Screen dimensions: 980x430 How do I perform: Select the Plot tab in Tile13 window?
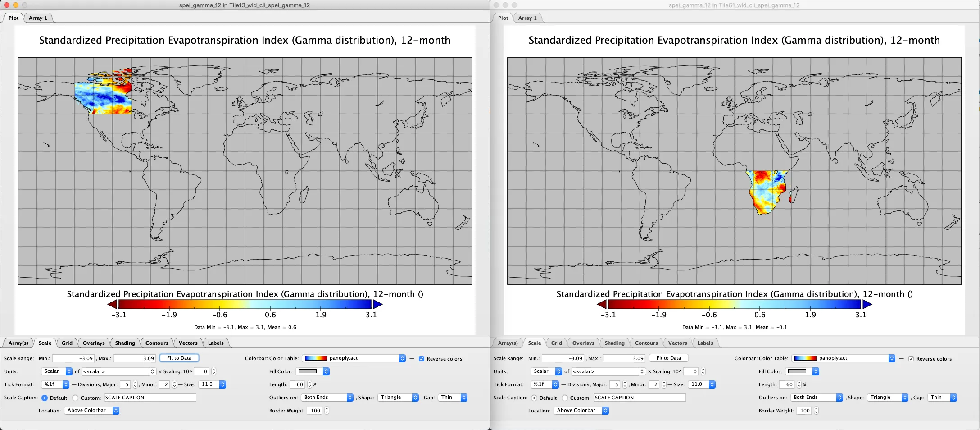[x=14, y=18]
